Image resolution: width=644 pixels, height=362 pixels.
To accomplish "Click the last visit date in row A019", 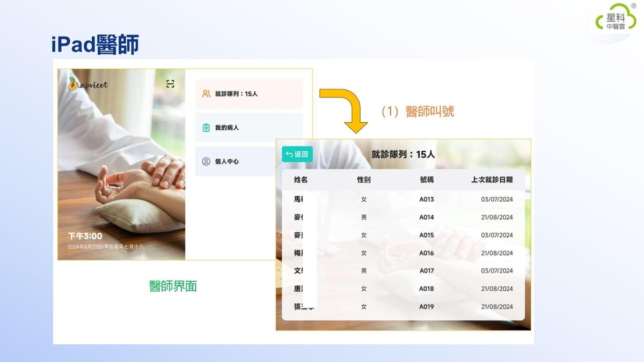I will pos(497,307).
